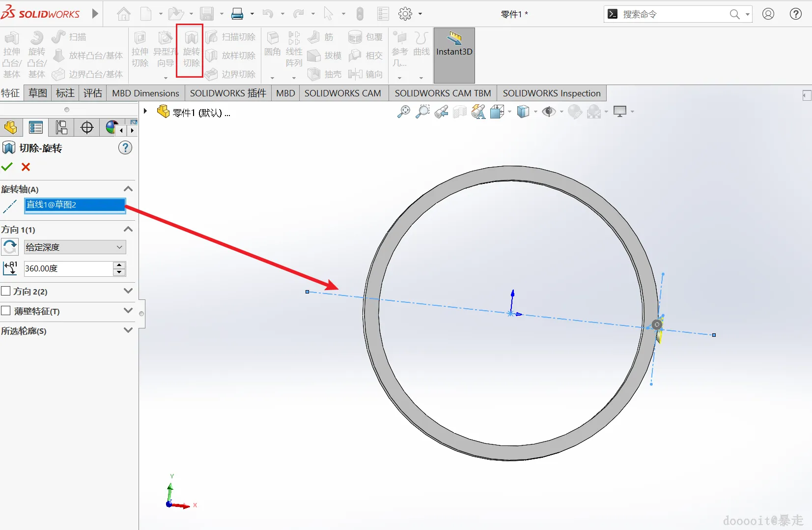Enable the 薄壁特征(T) checkbox
The width and height of the screenshot is (812, 530).
[6, 311]
